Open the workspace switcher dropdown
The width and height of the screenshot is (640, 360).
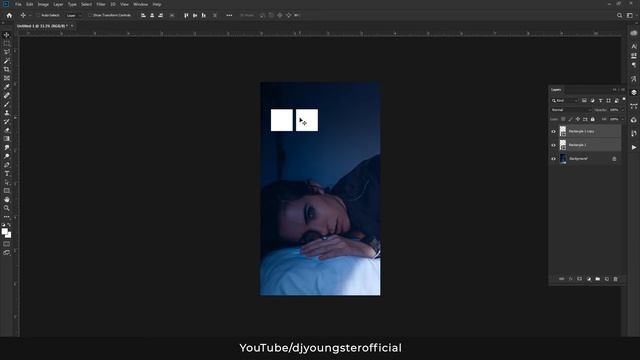(631, 16)
